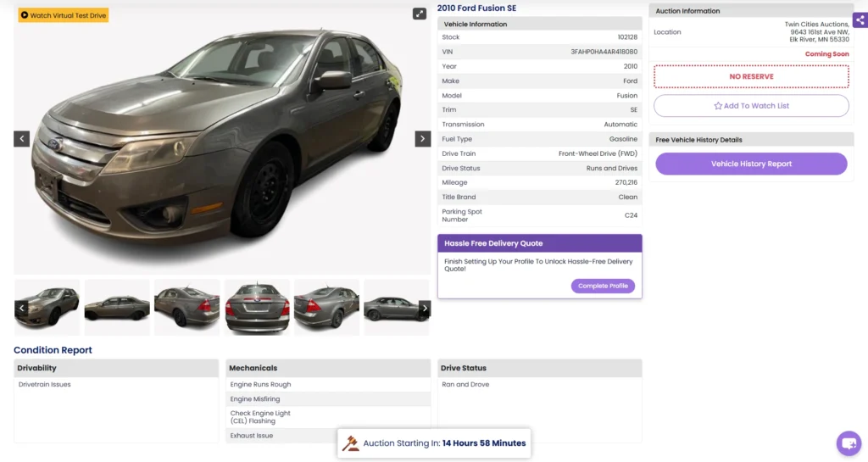Watch Virtual Test Drive
This screenshot has height=462, width=868.
(63, 15)
